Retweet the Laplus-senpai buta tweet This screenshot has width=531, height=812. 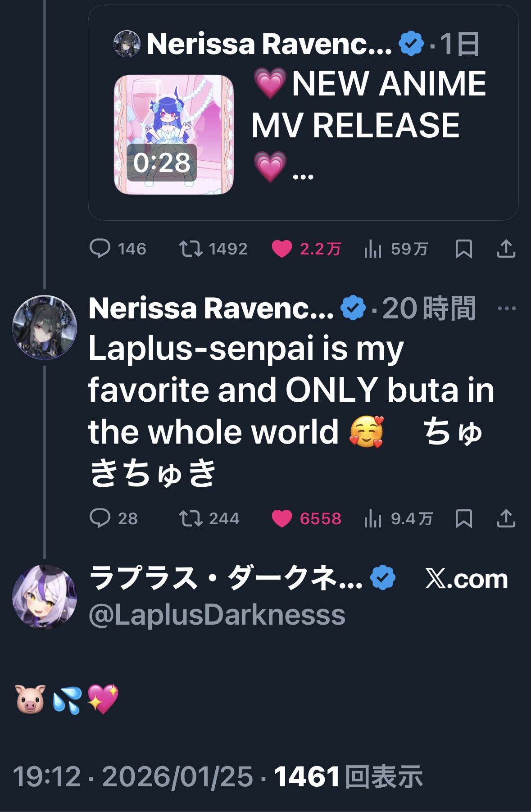click(191, 518)
